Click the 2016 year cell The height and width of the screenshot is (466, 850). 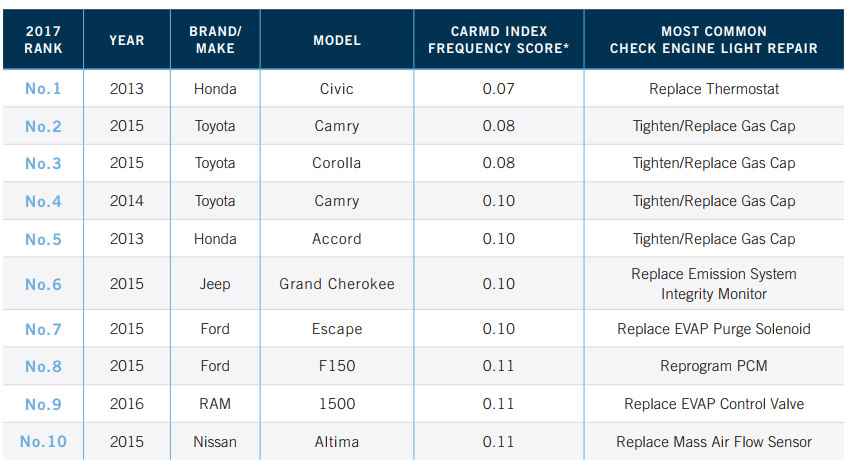(x=127, y=404)
